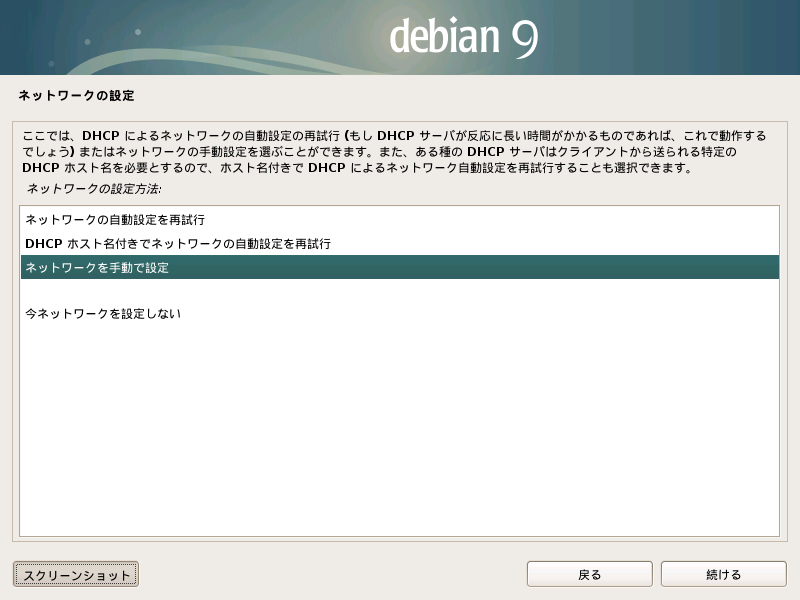800x600 pixels.
Task: Choose DHCP ホスト名付きでネットワークの自動設定を再試行
Action: [178, 243]
